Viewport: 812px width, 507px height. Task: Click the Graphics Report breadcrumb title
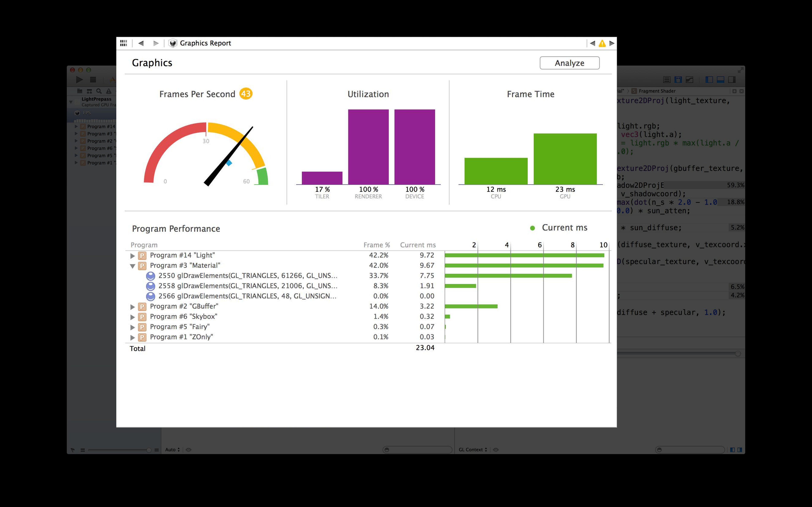pyautogui.click(x=205, y=43)
